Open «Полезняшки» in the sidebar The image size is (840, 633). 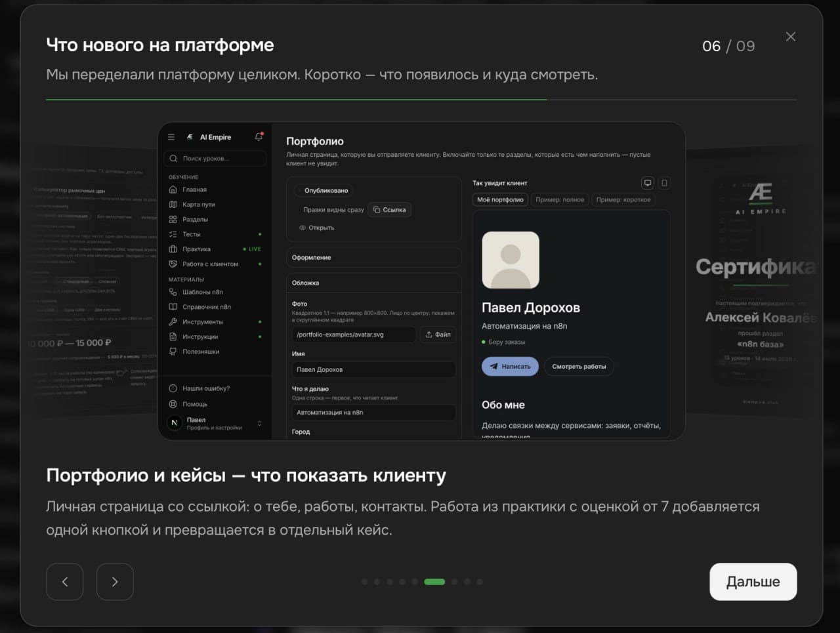215,352
